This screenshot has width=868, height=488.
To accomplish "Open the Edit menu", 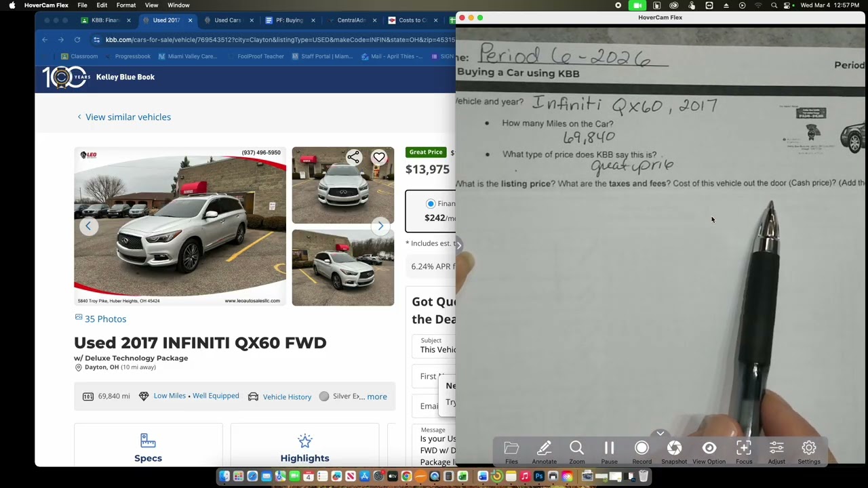I will pos(102,5).
